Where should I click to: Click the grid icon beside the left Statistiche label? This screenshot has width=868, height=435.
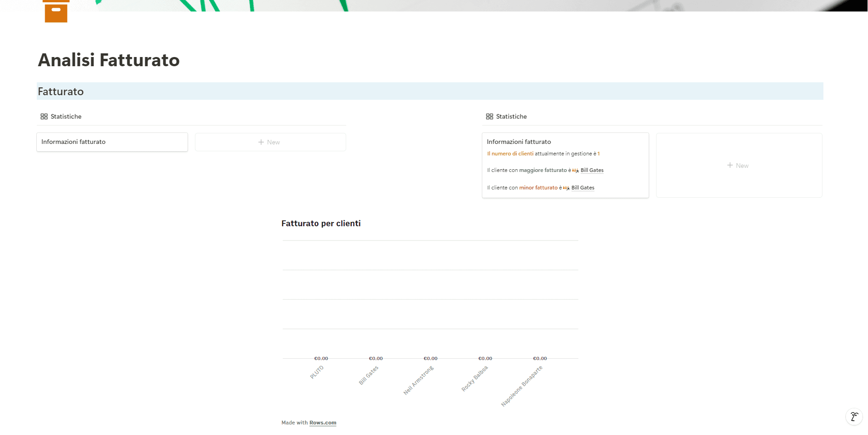click(x=44, y=116)
